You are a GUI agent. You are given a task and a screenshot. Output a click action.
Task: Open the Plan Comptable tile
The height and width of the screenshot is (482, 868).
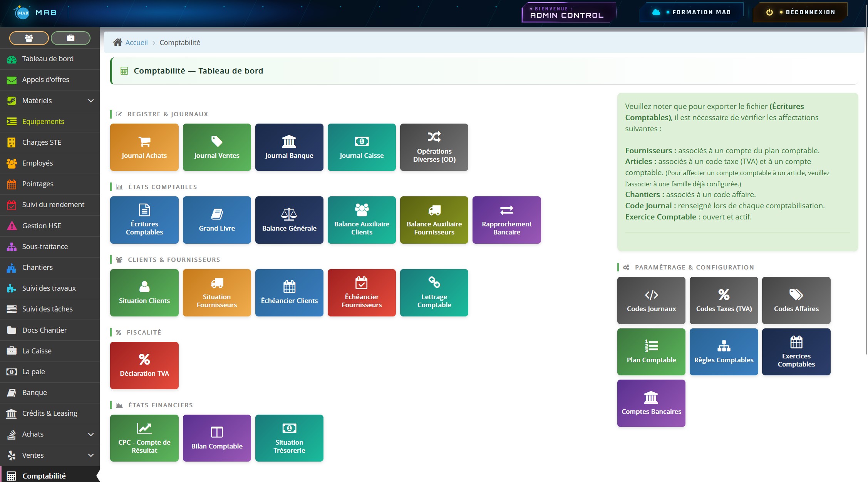pyautogui.click(x=651, y=352)
